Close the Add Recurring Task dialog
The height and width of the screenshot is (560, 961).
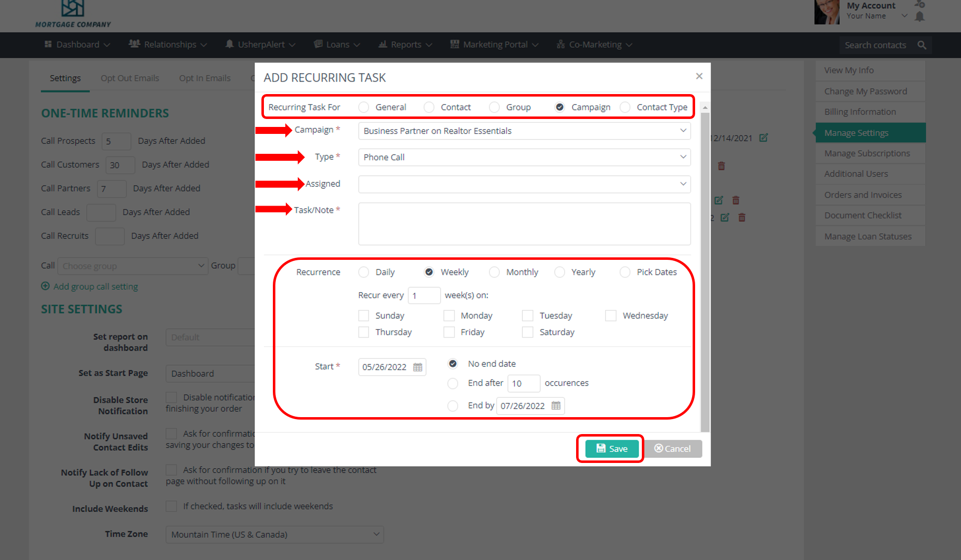point(699,76)
